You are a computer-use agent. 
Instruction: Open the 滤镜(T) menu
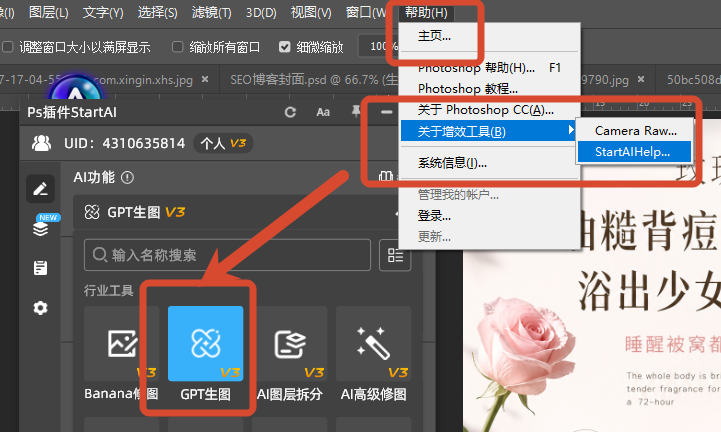(x=212, y=12)
